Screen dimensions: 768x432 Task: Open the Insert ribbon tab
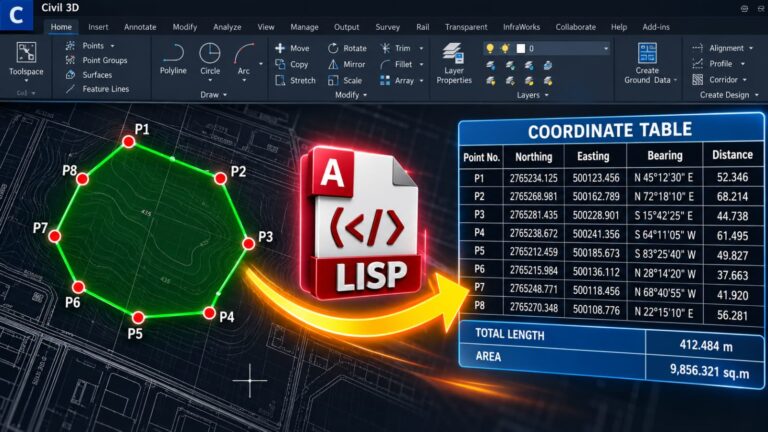click(x=98, y=27)
